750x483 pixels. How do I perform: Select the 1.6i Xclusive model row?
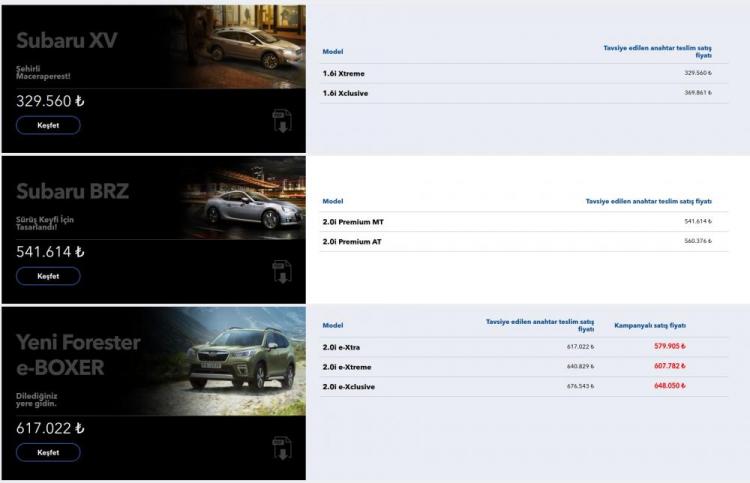pos(347,93)
